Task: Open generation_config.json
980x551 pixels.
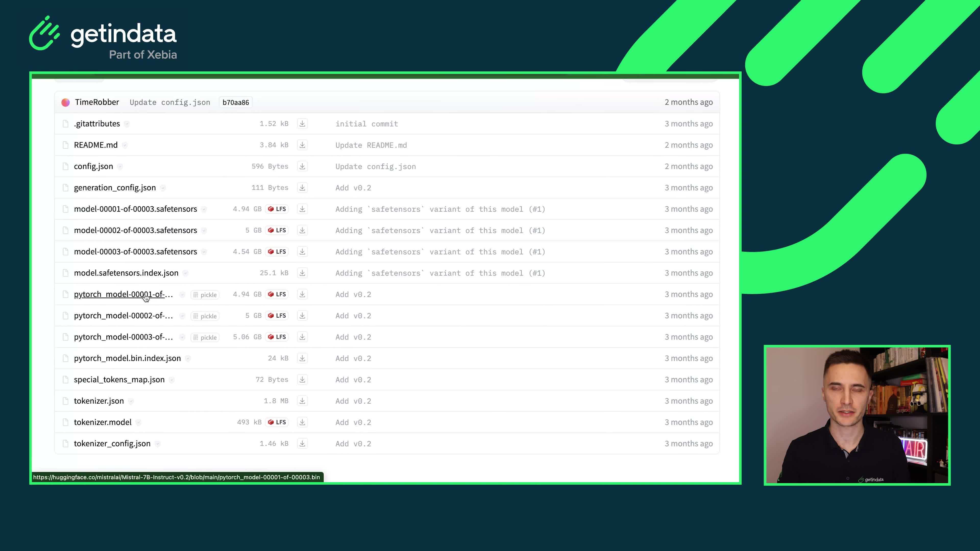Action: 115,187
